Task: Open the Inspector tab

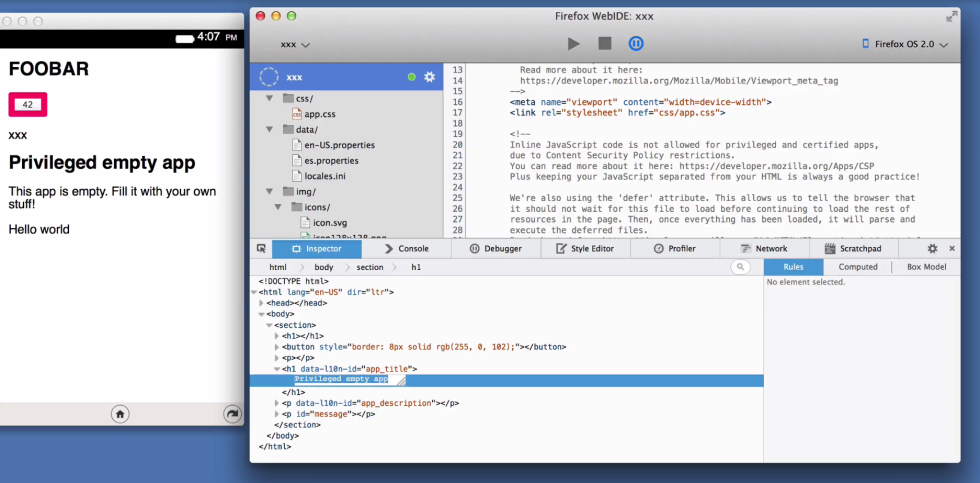Action: [317, 249]
